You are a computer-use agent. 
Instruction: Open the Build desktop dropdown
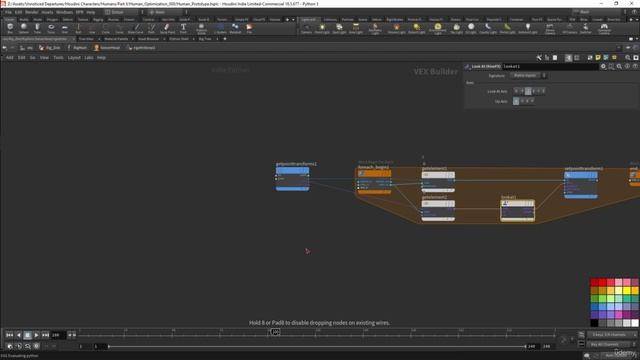pyautogui.click(x=124, y=12)
